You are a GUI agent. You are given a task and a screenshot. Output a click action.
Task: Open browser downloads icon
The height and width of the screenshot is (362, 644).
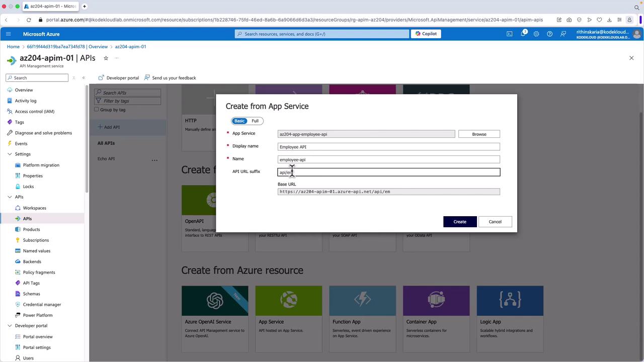609,20
